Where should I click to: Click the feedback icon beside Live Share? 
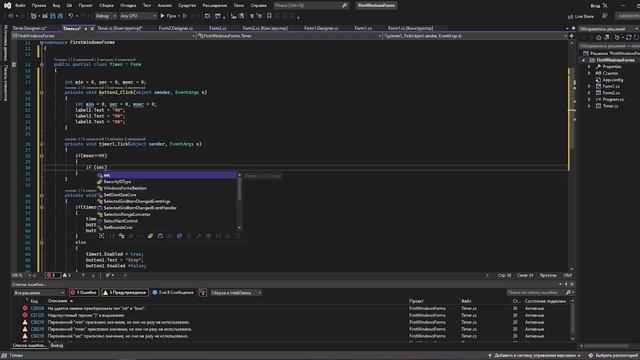(605, 16)
